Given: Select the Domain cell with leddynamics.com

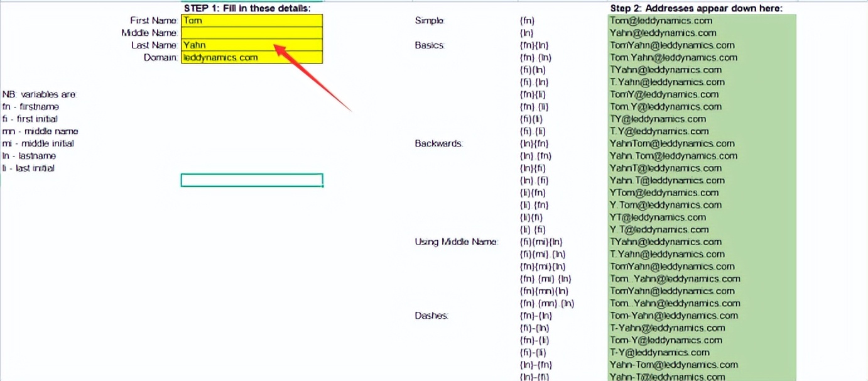Looking at the screenshot, I should point(252,57).
